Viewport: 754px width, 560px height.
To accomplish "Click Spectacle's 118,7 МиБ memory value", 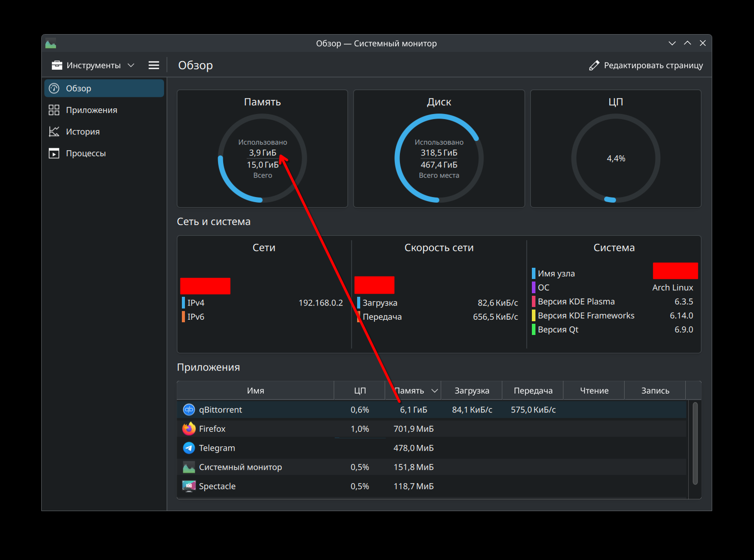I will point(414,486).
